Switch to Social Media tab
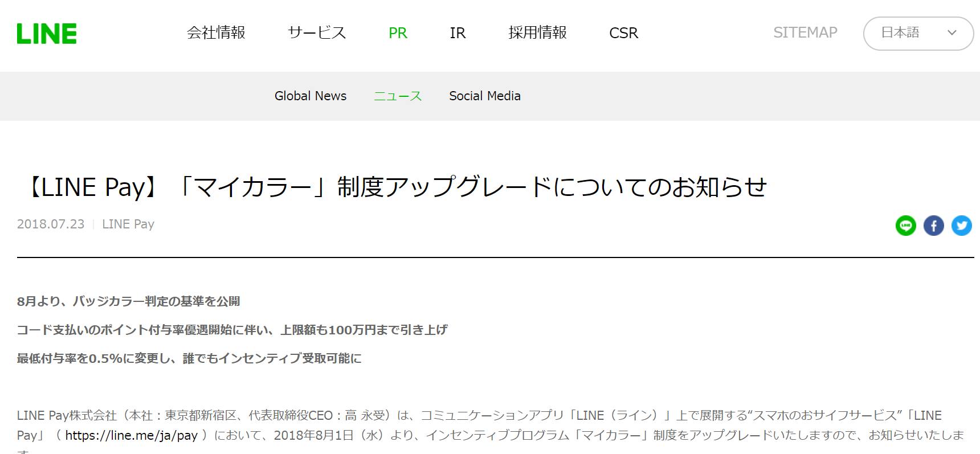 click(485, 96)
